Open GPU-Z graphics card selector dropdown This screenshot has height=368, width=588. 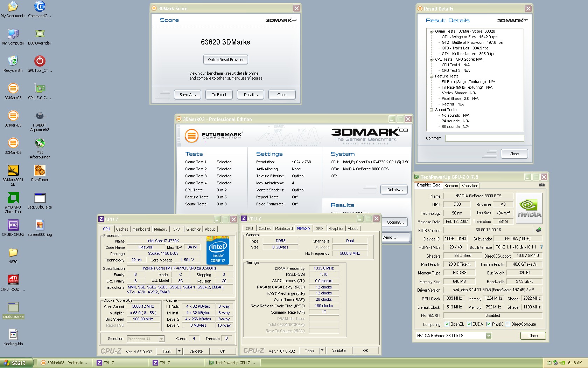coord(489,336)
